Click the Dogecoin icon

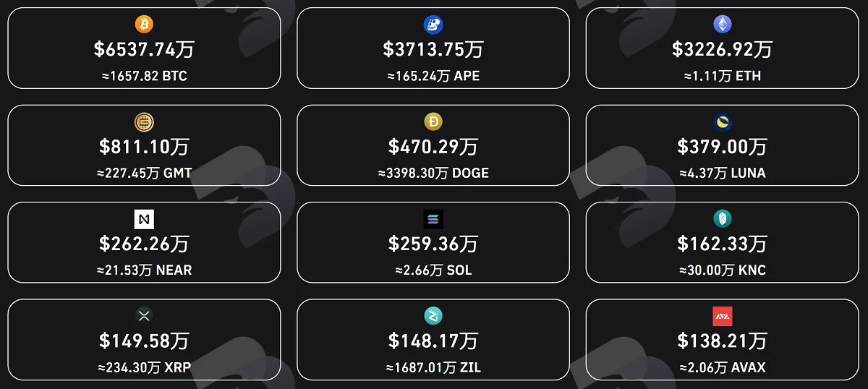click(433, 121)
